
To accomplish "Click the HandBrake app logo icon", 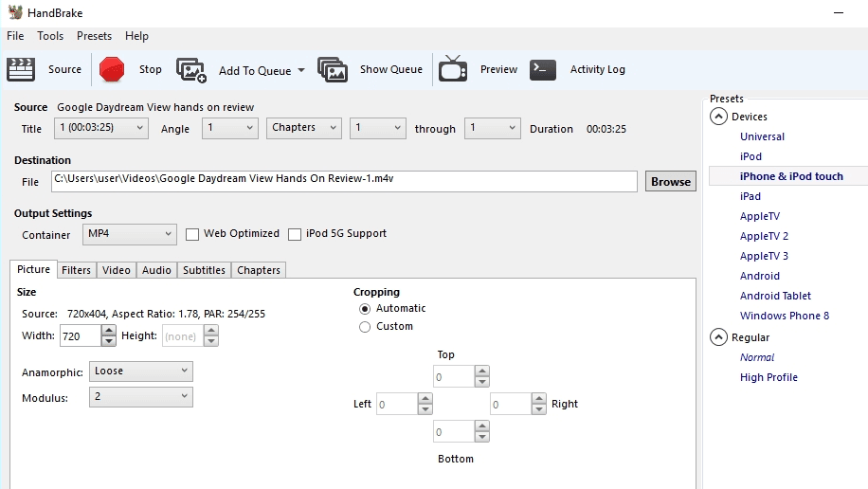I will click(x=15, y=12).
